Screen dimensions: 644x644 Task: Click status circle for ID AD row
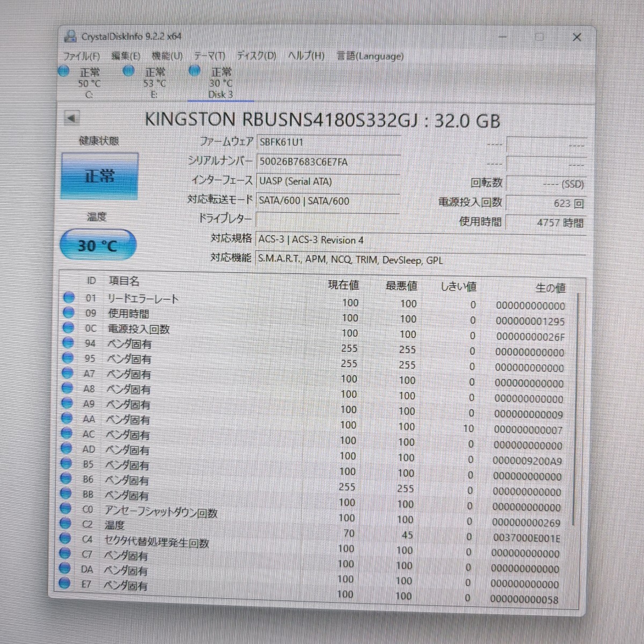(x=66, y=448)
